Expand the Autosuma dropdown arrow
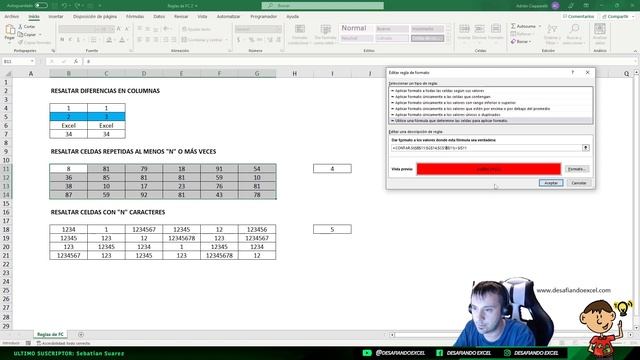640x360 pixels. [x=540, y=26]
